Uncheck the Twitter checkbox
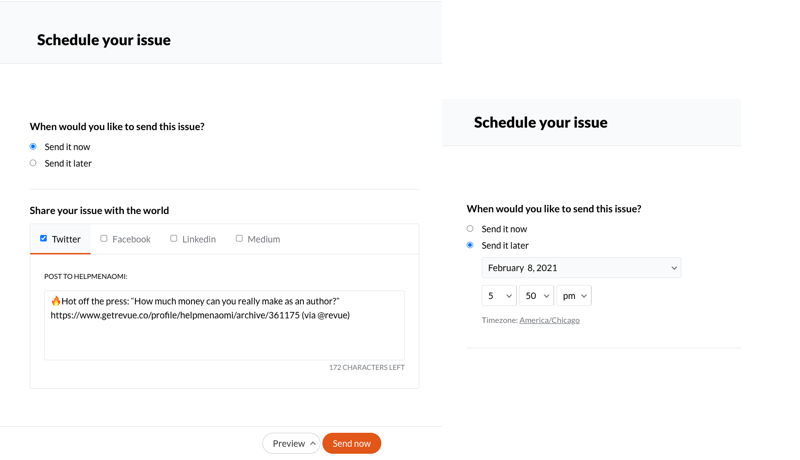Viewport: 800px width, 460px height. [43, 238]
